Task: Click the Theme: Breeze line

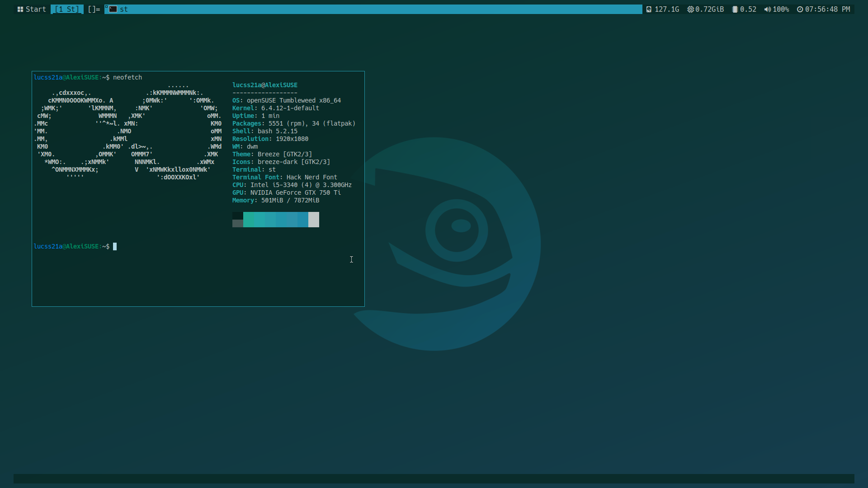Action: [272, 154]
